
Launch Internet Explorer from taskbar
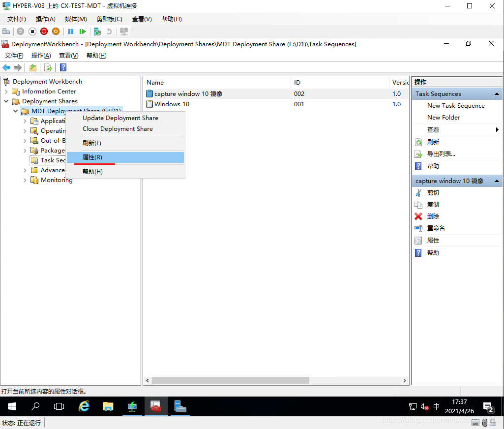pos(84,406)
